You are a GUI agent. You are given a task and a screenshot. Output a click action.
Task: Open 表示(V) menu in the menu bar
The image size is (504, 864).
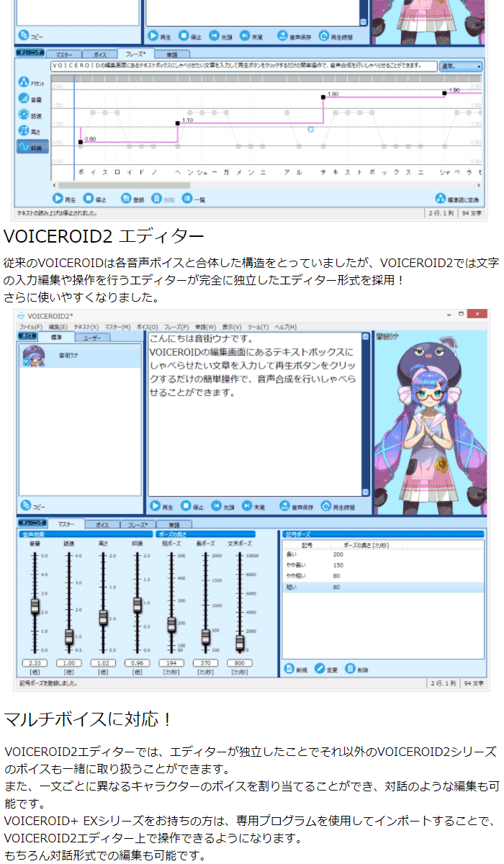[x=232, y=327]
